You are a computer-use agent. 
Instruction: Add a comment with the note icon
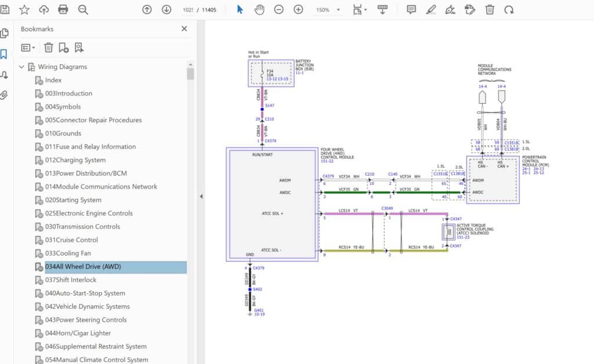pyautogui.click(x=411, y=9)
